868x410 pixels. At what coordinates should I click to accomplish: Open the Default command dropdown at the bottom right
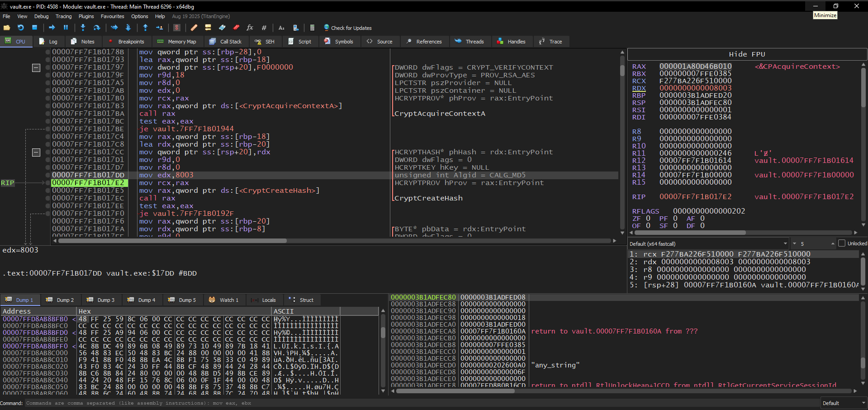[x=844, y=403]
